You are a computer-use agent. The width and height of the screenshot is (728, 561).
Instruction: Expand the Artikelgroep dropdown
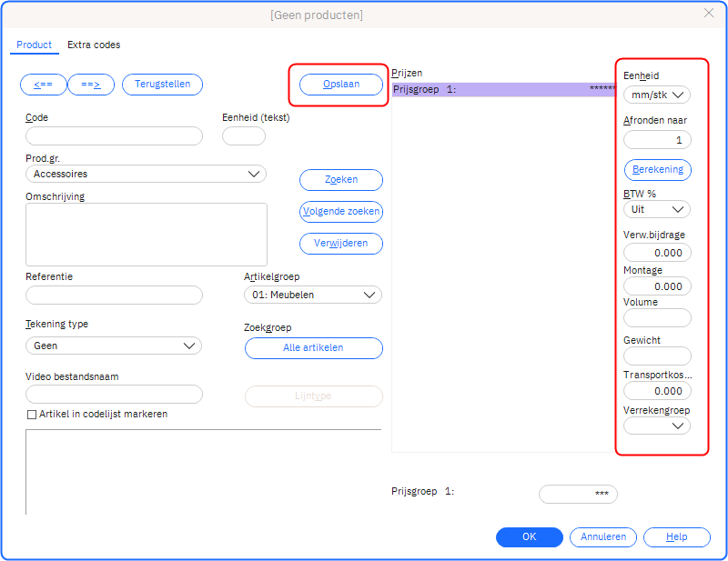tap(313, 295)
